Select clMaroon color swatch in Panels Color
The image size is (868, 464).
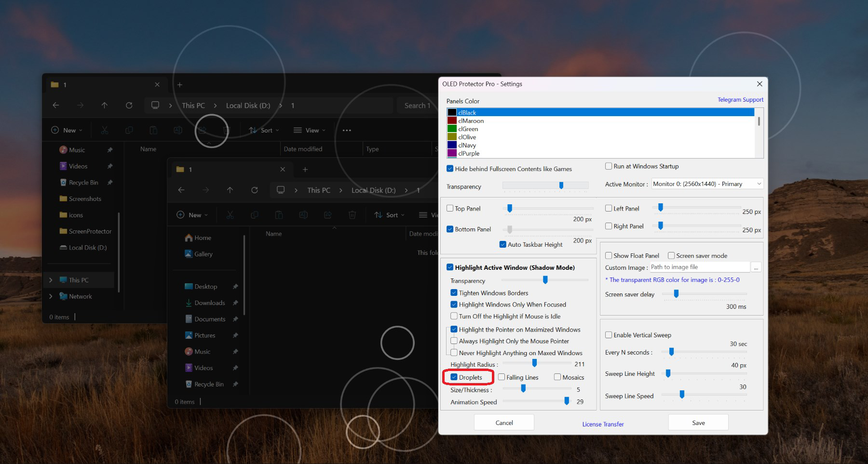click(x=452, y=120)
